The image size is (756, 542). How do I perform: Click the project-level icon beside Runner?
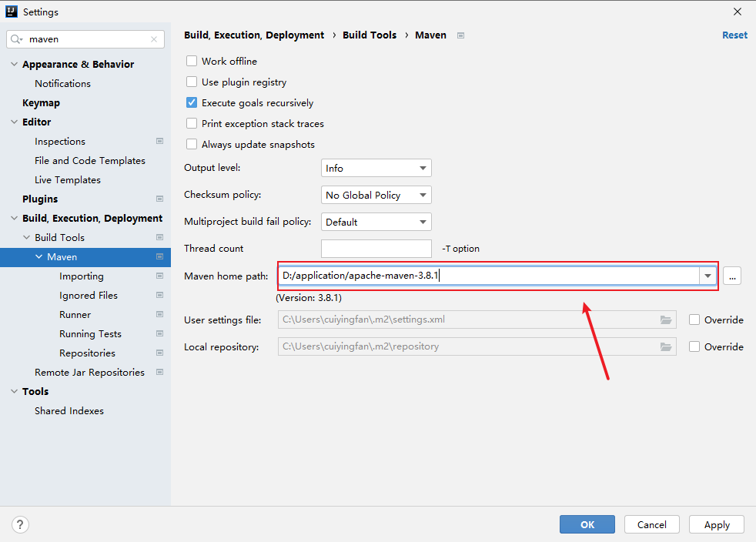click(x=159, y=314)
